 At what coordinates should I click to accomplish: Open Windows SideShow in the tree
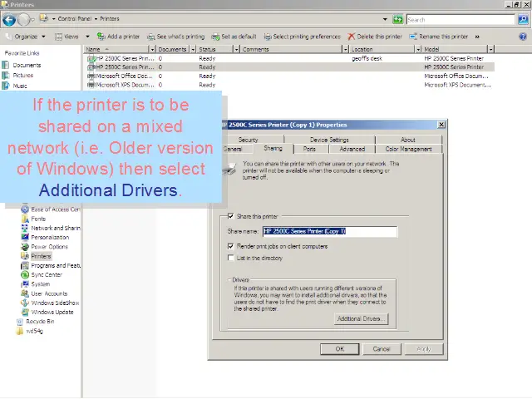point(50,303)
